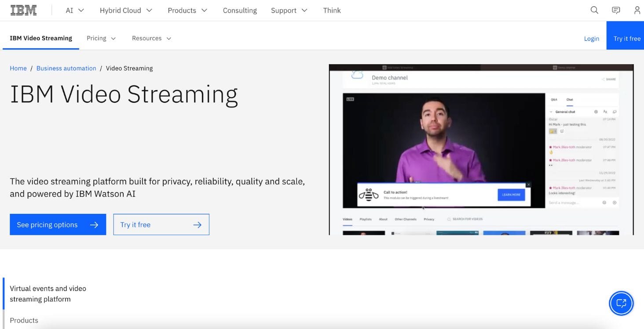Click the General chat settings gear icon
The image size is (644, 329).
(596, 112)
